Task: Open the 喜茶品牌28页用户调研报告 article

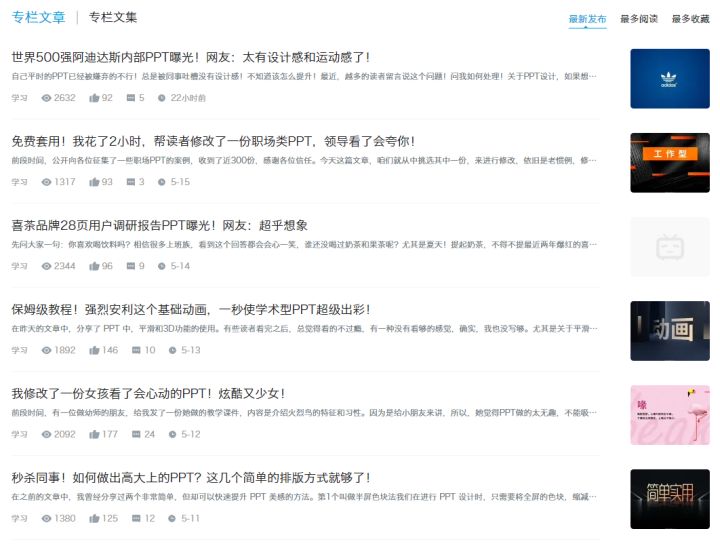Action: pos(159,226)
